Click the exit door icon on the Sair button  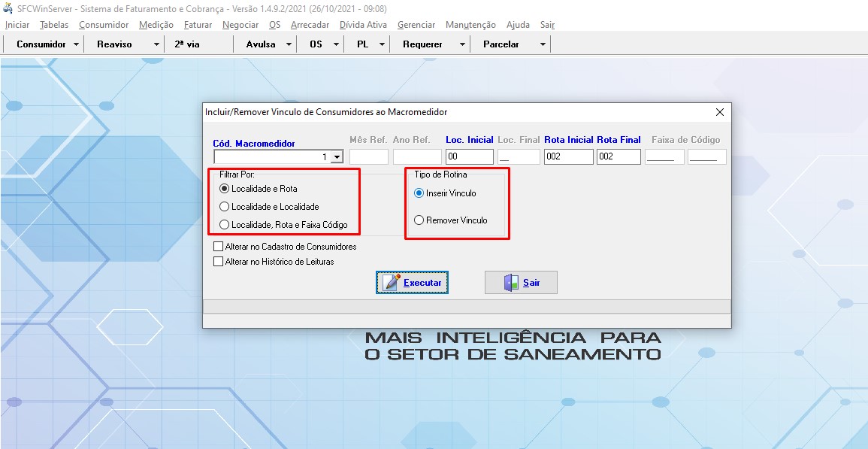click(x=510, y=282)
